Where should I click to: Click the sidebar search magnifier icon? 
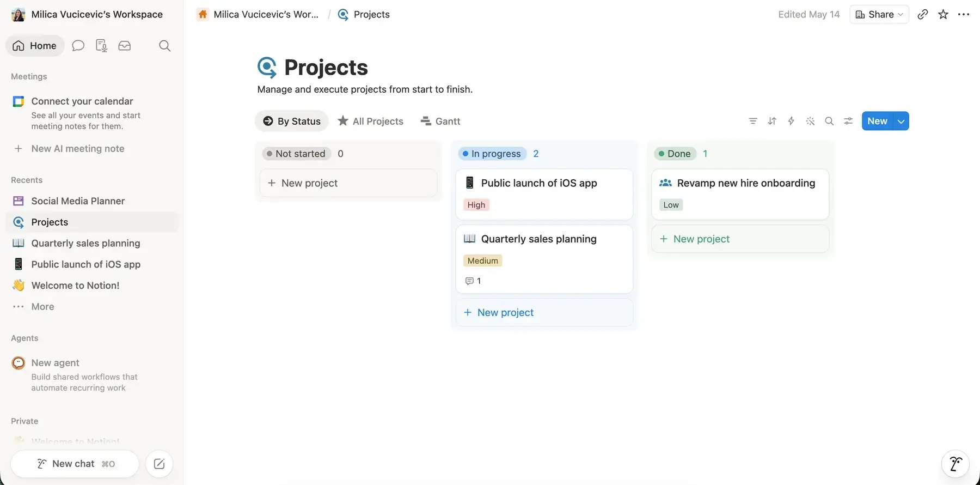164,46
